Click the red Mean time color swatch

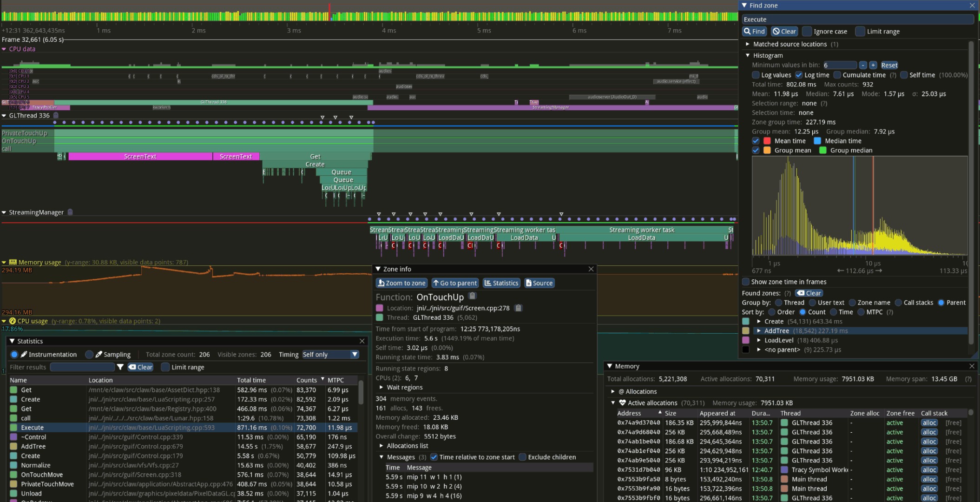767,141
